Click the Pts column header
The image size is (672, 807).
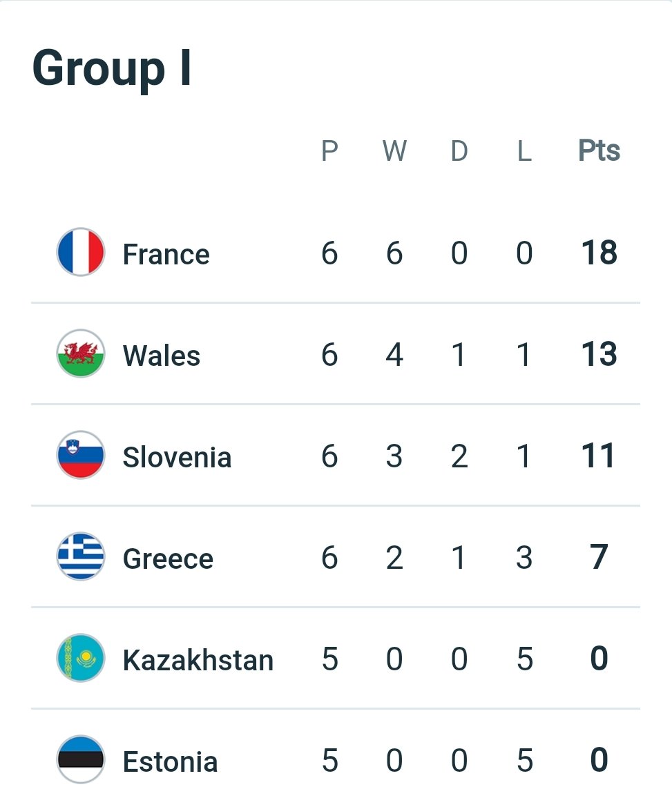click(x=599, y=150)
